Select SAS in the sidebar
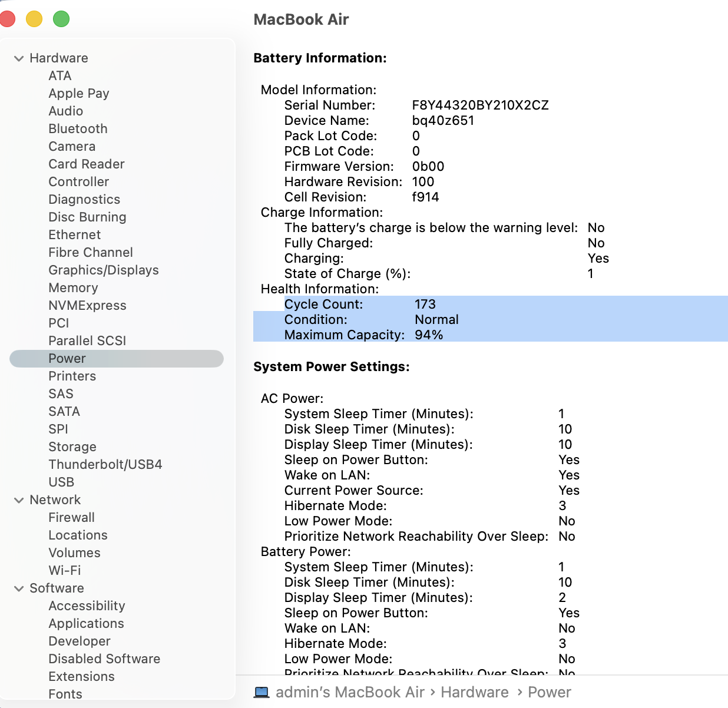 point(61,394)
